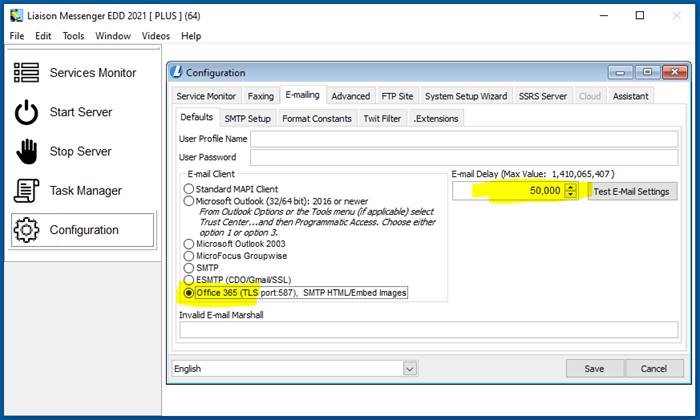
Task: Switch to the Advanced tab
Action: click(x=351, y=96)
